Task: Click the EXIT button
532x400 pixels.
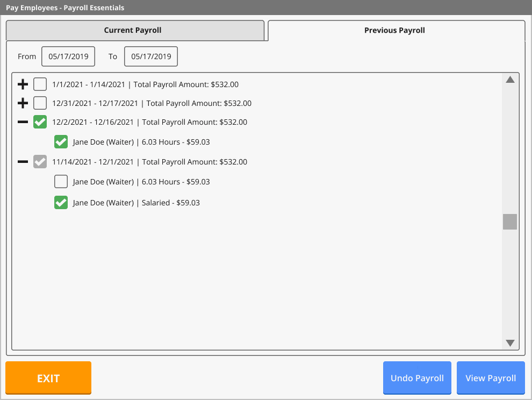Action: point(48,378)
